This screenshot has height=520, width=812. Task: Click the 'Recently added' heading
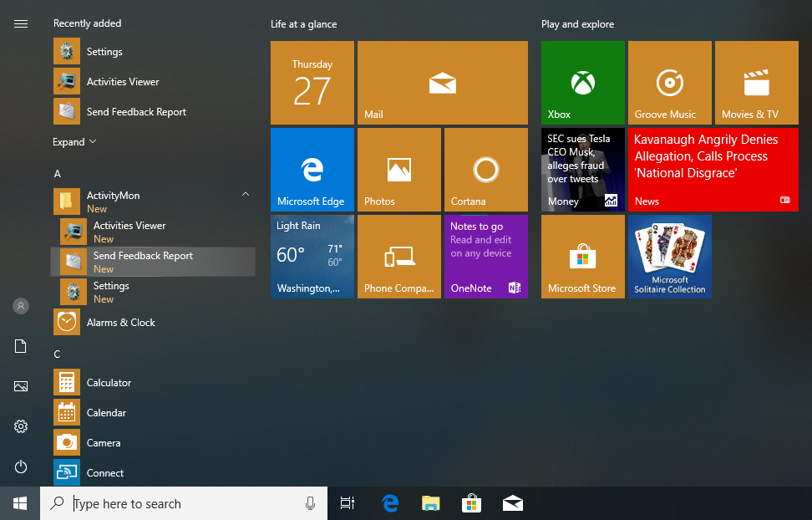click(87, 23)
